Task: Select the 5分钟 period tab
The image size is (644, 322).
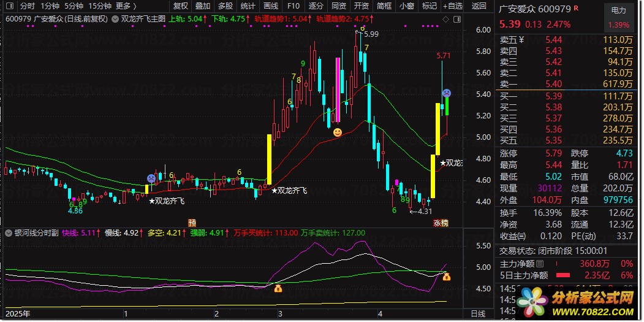Action: pyautogui.click(x=74, y=6)
